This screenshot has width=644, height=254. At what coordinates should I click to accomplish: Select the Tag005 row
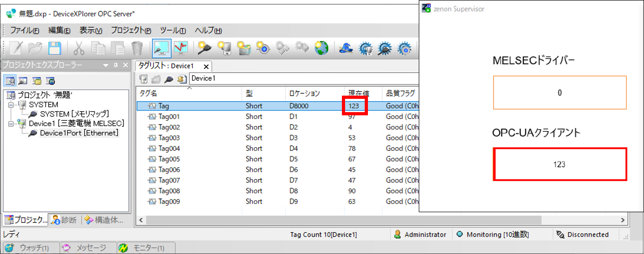click(x=169, y=159)
